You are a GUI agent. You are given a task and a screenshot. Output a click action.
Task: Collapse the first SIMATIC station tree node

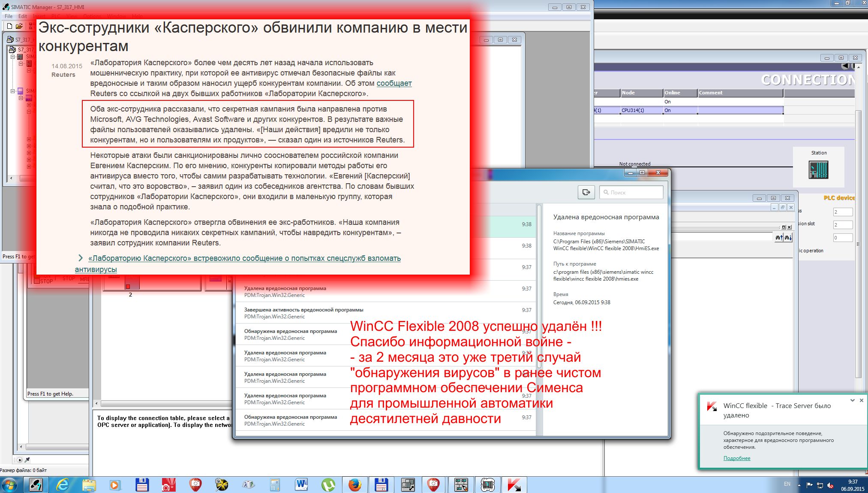[x=13, y=57]
